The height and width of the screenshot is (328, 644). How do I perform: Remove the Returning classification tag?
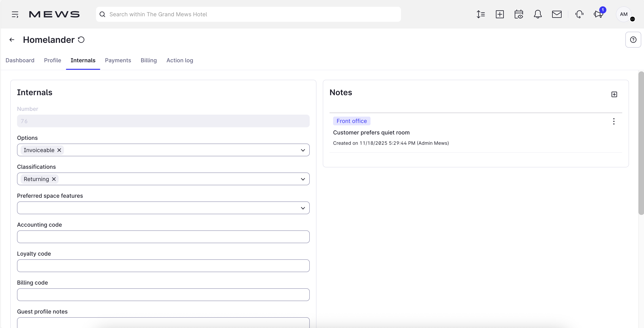(54, 179)
